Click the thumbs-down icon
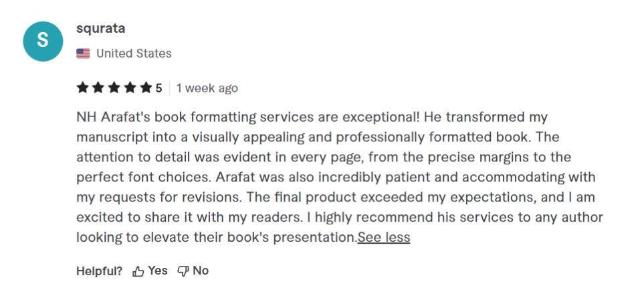 tap(183, 271)
